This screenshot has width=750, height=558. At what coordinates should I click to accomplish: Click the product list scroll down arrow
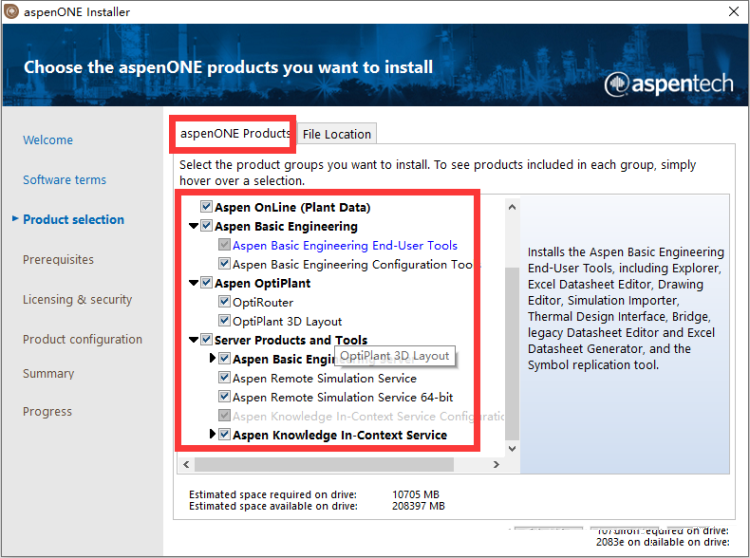coord(512,449)
